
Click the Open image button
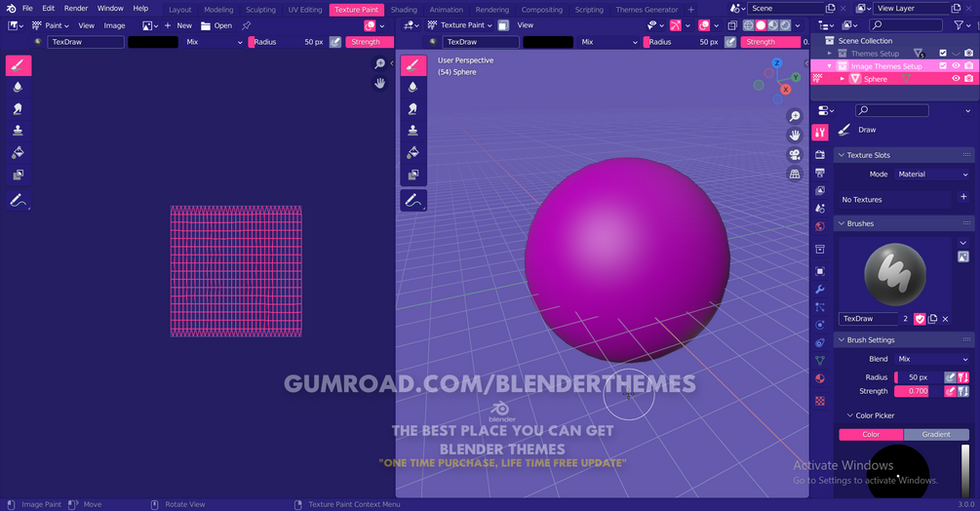point(216,25)
